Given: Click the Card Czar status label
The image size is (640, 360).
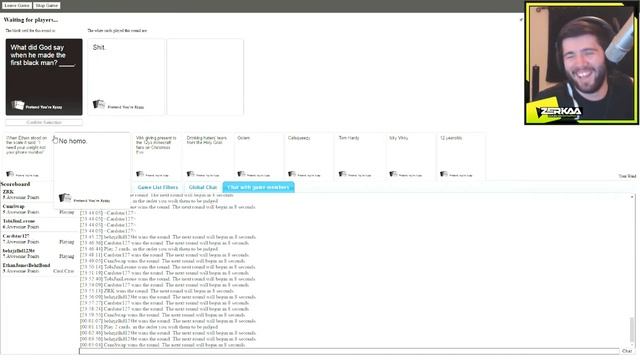Looking at the screenshot, I should pos(64,271).
